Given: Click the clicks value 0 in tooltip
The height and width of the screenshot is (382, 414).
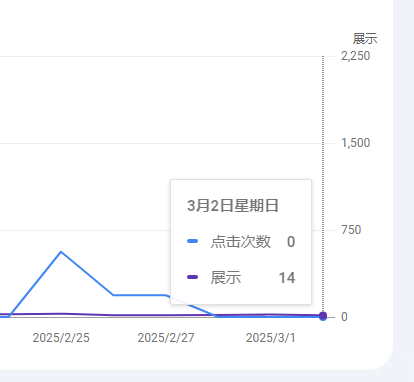Looking at the screenshot, I should click(x=291, y=242).
